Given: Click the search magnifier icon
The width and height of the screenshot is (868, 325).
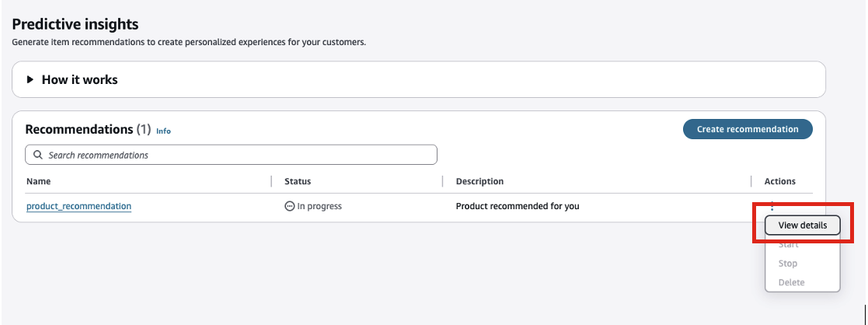Looking at the screenshot, I should [x=38, y=156].
